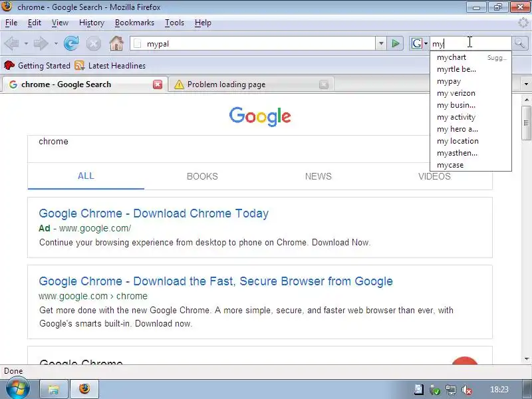Click the page icon in the address bar
This screenshot has width=532, height=399.
(138, 44)
